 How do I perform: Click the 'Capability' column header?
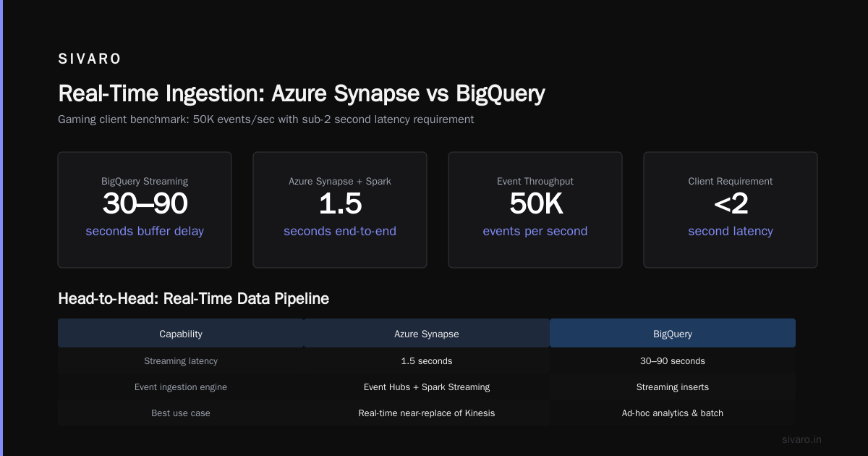(x=181, y=334)
